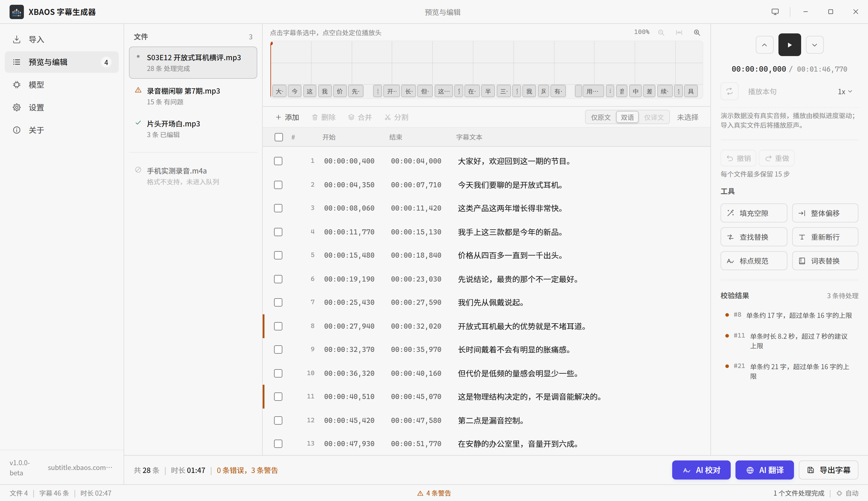Click the zoom out magnifier icon

click(x=661, y=32)
